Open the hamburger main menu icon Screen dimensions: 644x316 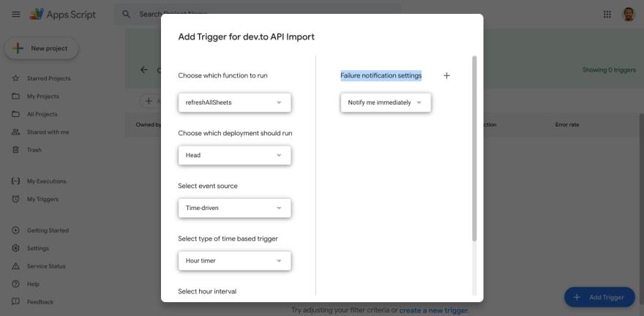pyautogui.click(x=15, y=14)
